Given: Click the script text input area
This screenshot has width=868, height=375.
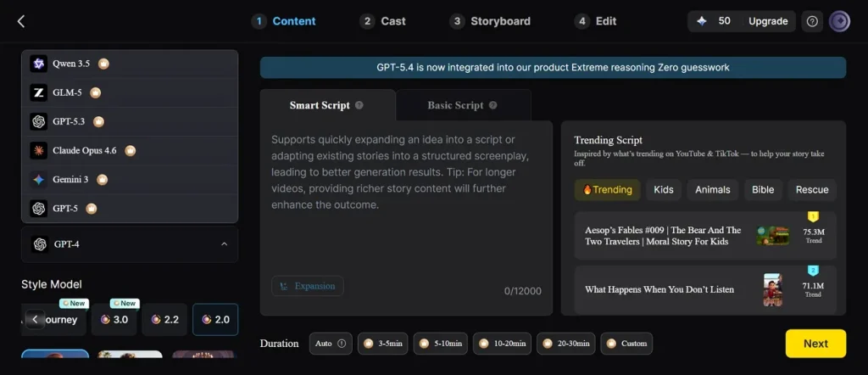Looking at the screenshot, I should pos(406,202).
